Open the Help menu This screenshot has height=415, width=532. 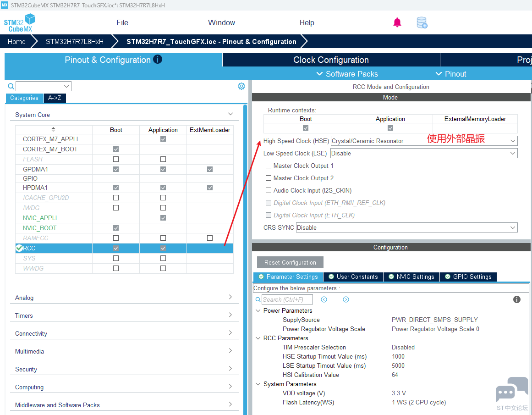(307, 23)
